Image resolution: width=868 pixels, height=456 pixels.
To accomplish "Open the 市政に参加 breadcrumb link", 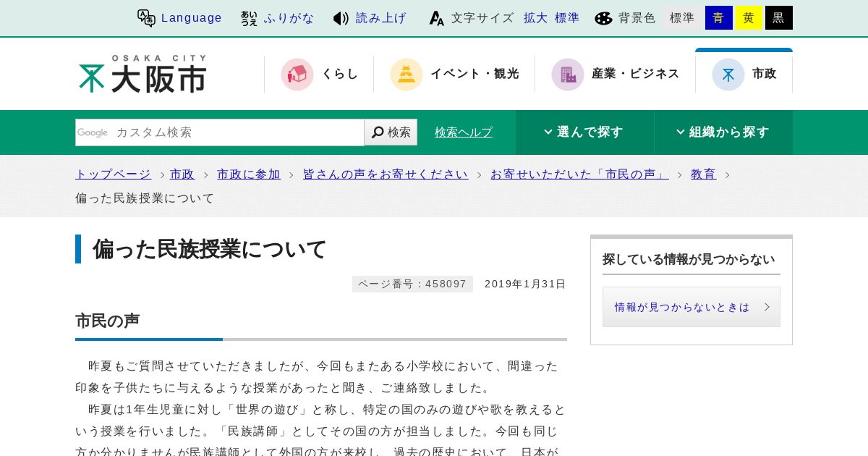I will 249,174.
